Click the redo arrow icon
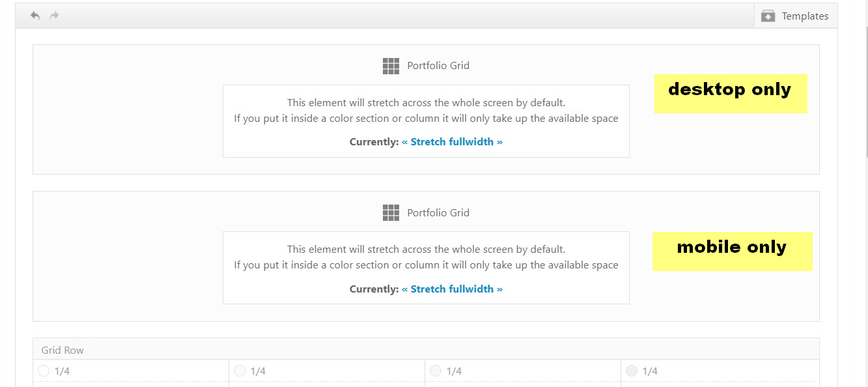868x387 pixels. (55, 16)
